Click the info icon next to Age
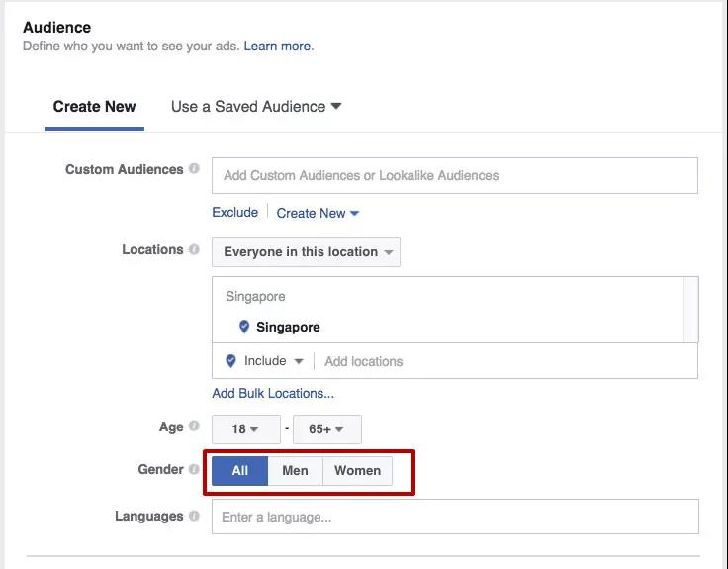Image resolution: width=728 pixels, height=569 pixels. 194,427
